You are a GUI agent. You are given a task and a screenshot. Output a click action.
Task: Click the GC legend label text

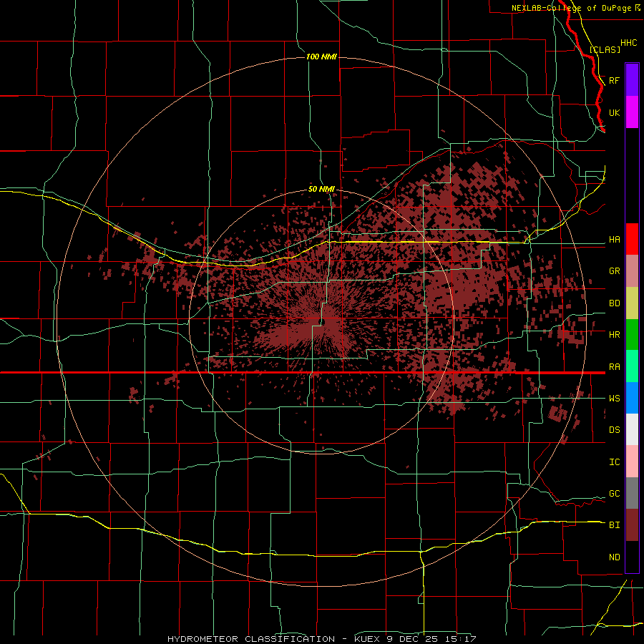pyautogui.click(x=614, y=494)
